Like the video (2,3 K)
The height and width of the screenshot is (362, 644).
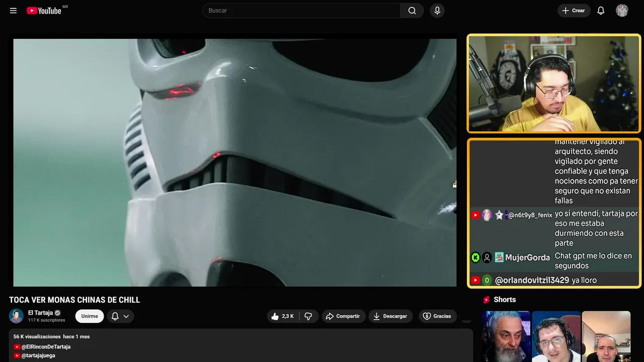click(x=283, y=316)
